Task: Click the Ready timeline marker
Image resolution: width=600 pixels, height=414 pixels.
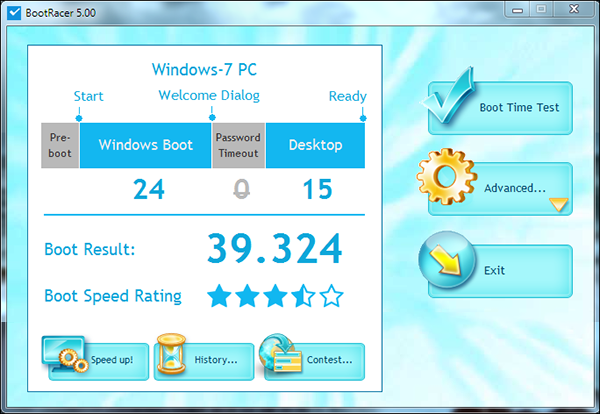Action: pyautogui.click(x=363, y=118)
